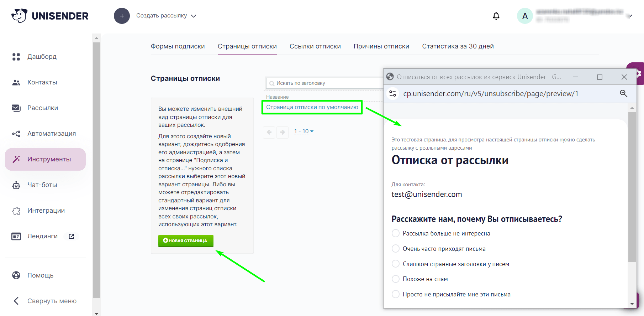
Task: Choose 'Очень часто приходят письма' radio option
Action: (x=396, y=249)
